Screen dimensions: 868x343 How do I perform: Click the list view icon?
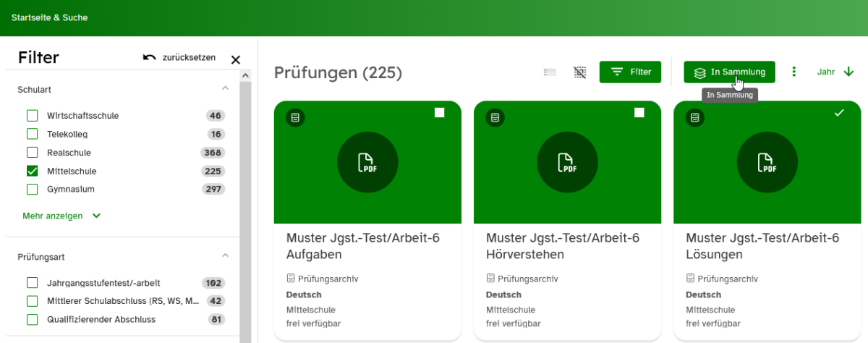point(550,72)
